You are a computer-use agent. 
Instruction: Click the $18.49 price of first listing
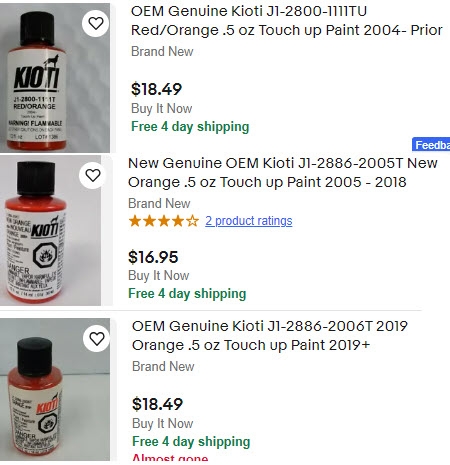(156, 89)
